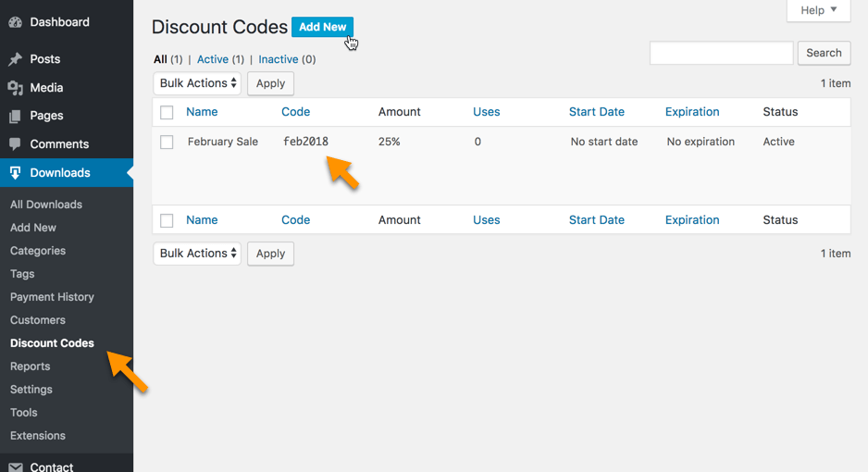The width and height of the screenshot is (868, 472).
Task: Click the Comments speech bubble icon
Action: pyautogui.click(x=15, y=144)
